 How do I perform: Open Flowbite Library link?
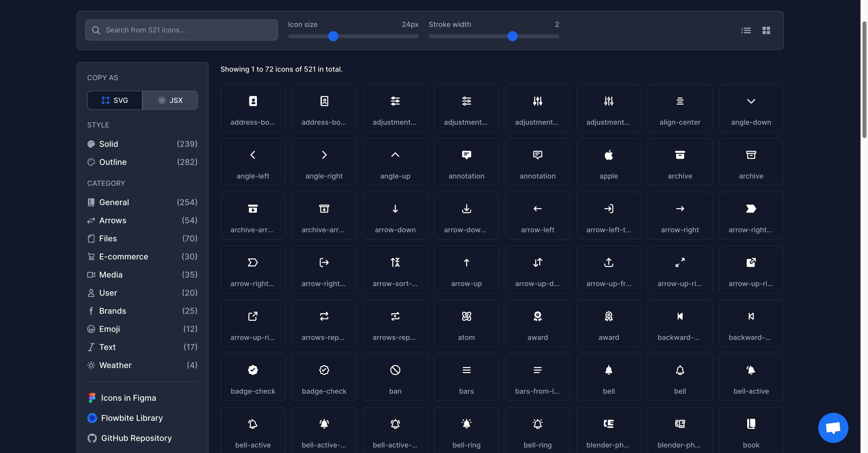[x=125, y=418]
